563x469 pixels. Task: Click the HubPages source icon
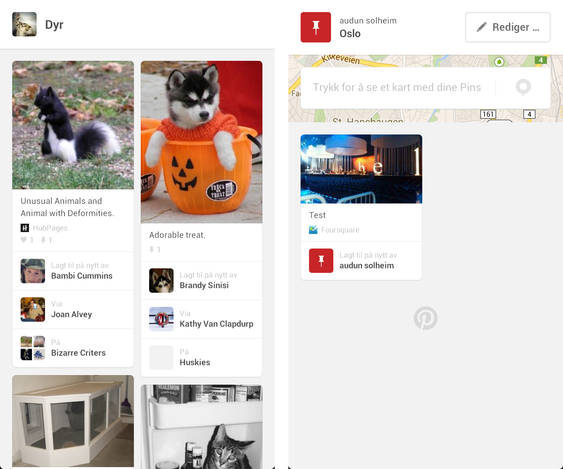point(24,228)
